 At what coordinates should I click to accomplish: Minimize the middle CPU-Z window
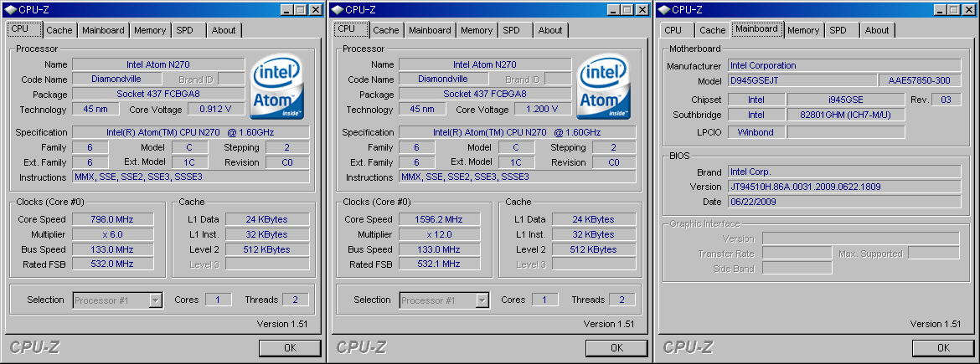(x=613, y=9)
